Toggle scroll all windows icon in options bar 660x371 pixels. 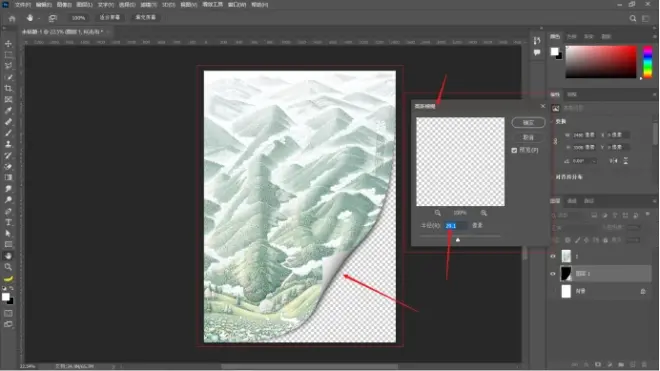click(53, 18)
